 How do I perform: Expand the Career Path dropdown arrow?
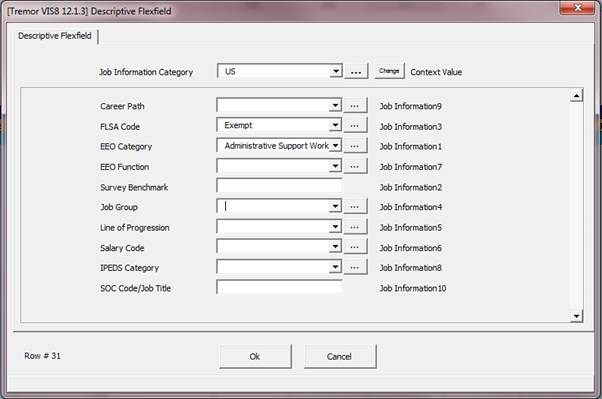tap(335, 105)
